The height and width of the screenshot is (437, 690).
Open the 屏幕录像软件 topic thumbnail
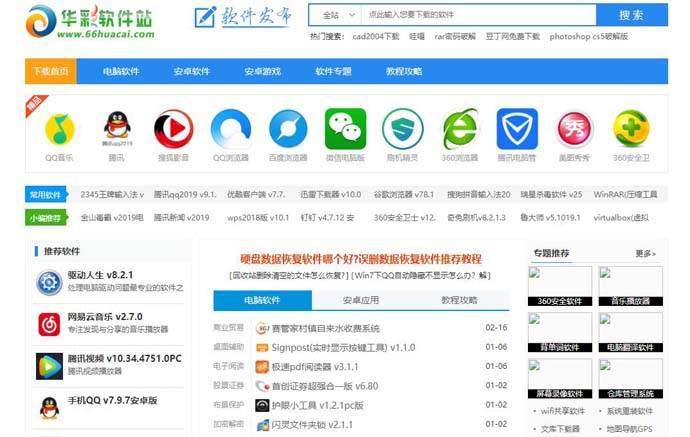point(560,378)
